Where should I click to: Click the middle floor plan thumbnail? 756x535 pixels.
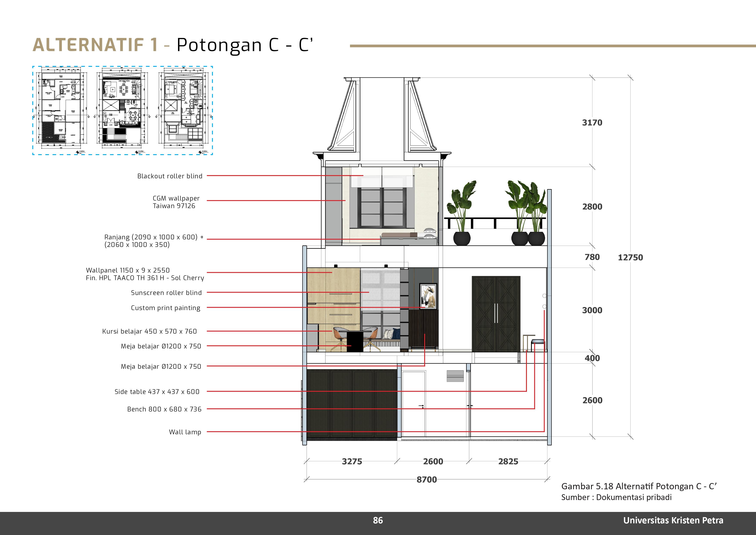tap(122, 109)
